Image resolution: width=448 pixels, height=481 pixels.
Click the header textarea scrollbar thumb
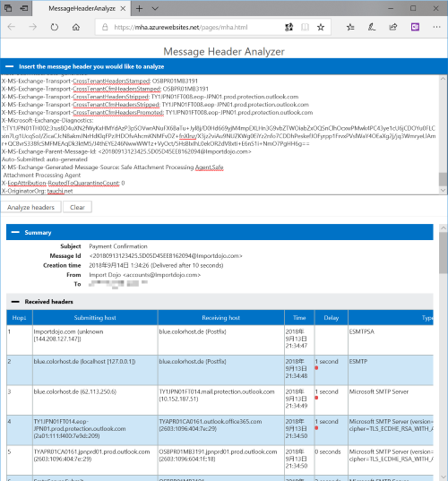pos(443,179)
